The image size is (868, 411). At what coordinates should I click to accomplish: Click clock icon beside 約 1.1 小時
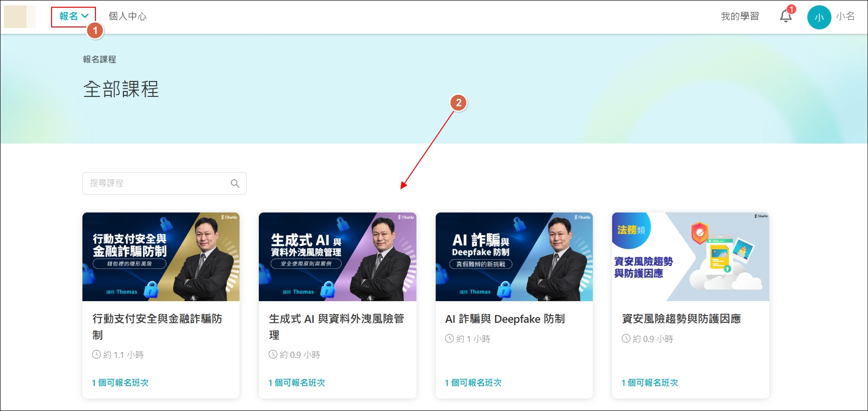click(x=96, y=355)
